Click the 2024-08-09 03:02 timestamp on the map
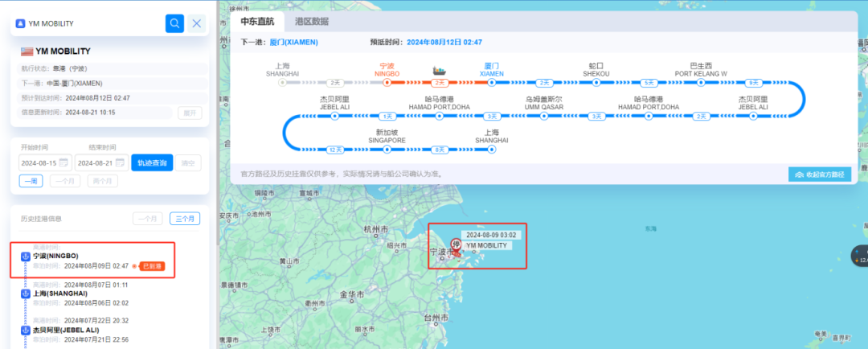 coord(491,235)
